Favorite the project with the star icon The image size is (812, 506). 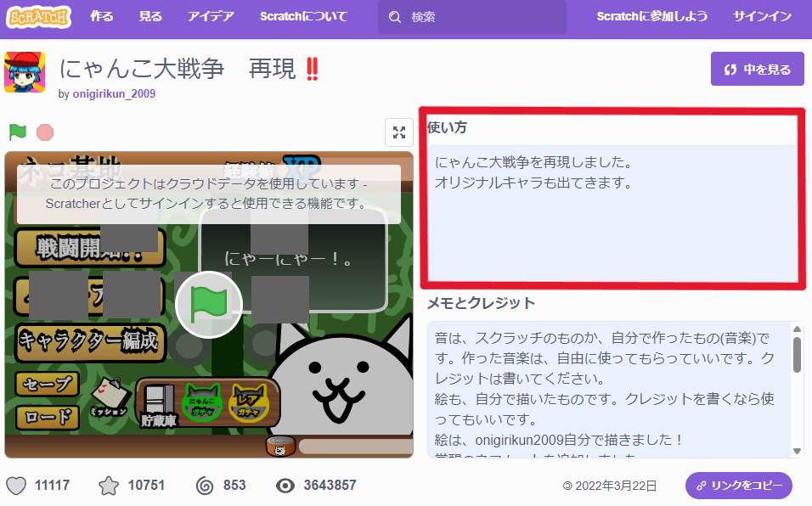(109, 486)
